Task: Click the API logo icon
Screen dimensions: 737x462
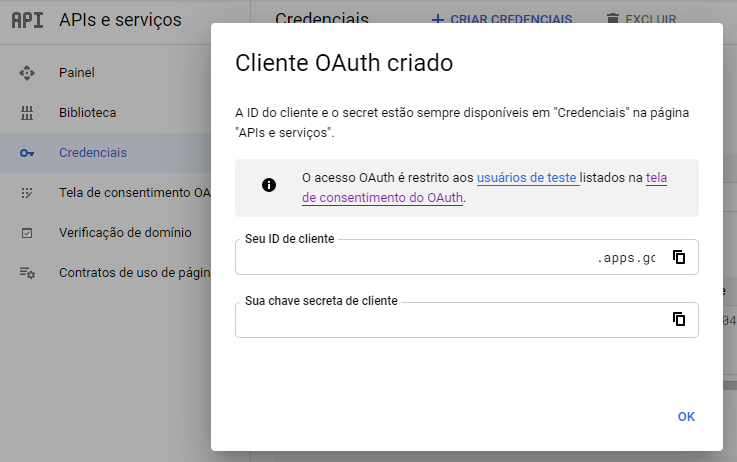Action: (27, 20)
